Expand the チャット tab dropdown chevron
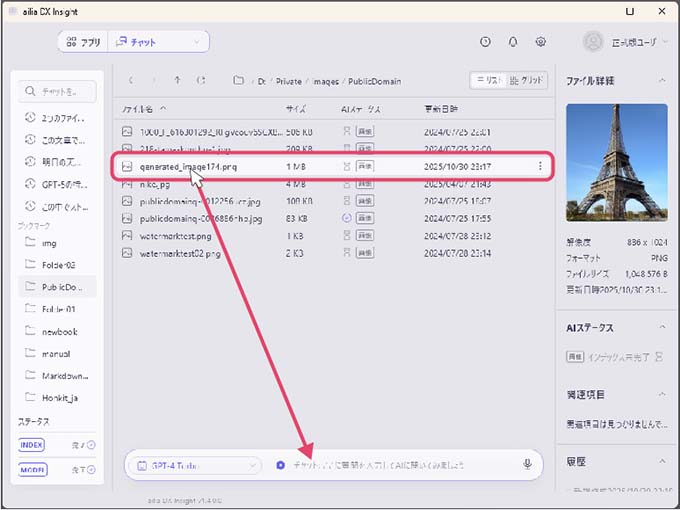 point(196,42)
